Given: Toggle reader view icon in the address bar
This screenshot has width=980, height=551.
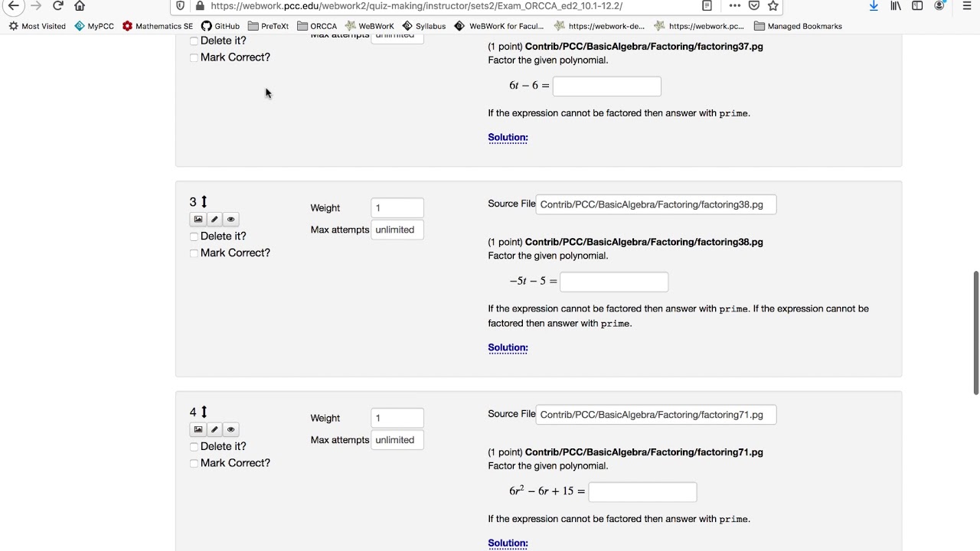Looking at the screenshot, I should point(707,6).
